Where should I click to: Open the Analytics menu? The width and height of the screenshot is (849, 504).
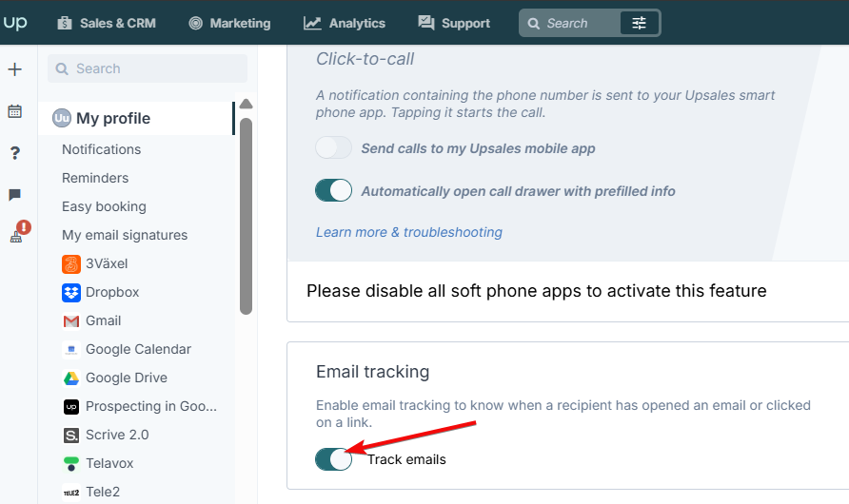[345, 23]
